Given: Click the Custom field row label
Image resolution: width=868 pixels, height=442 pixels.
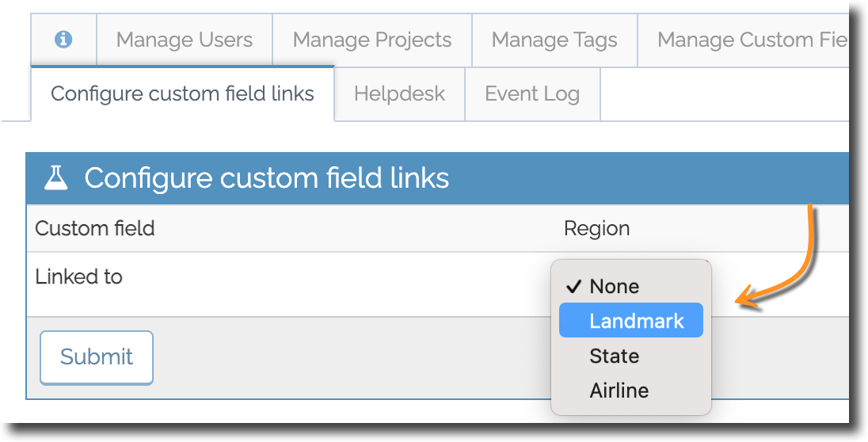Looking at the screenshot, I should click(x=95, y=228).
